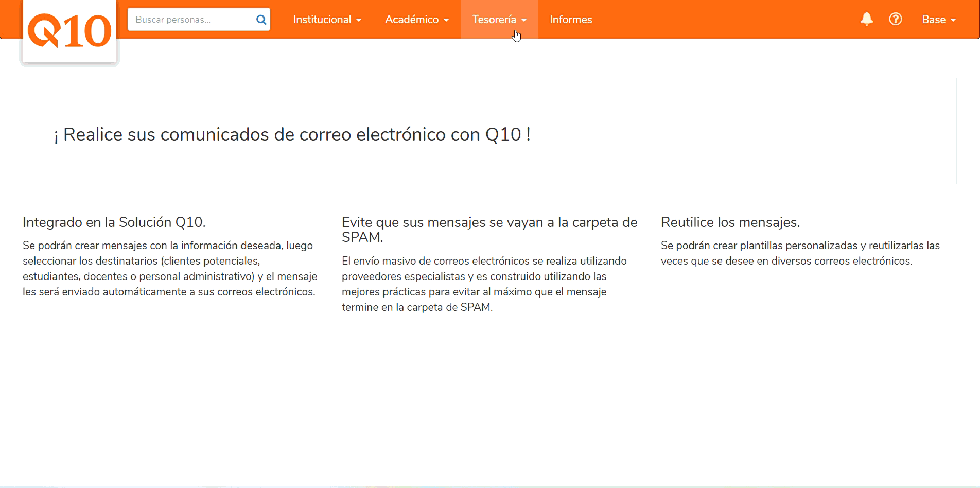Click the Q10 logo
This screenshot has height=488, width=980.
(x=69, y=31)
